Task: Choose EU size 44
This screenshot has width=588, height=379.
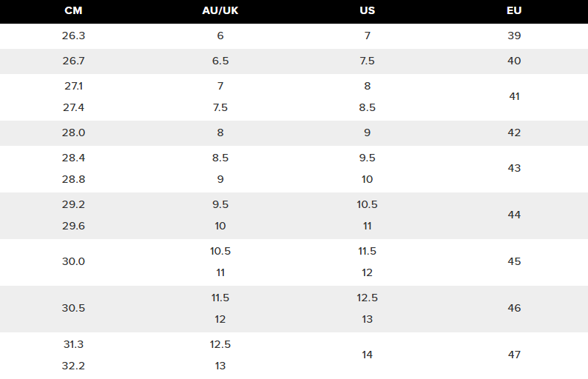Action: pyautogui.click(x=514, y=215)
